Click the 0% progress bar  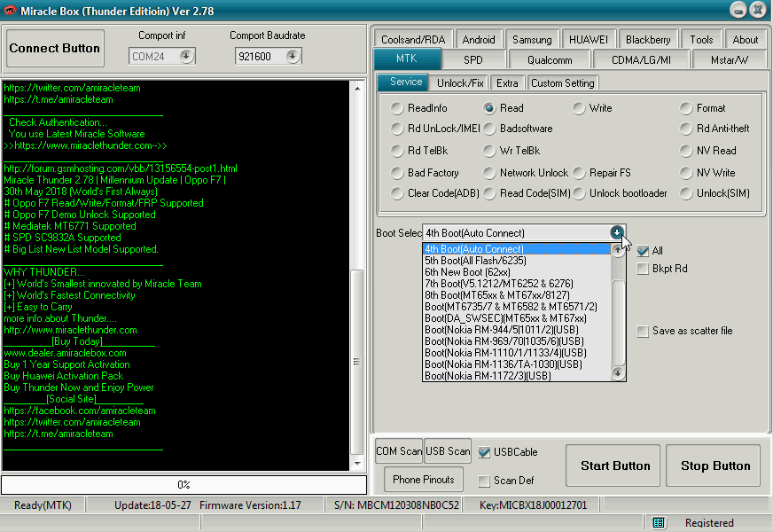click(183, 485)
